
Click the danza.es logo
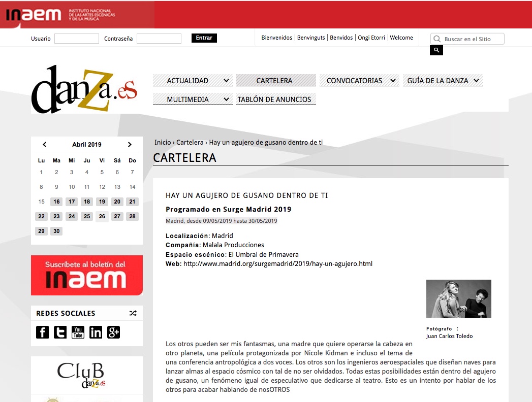tap(84, 89)
